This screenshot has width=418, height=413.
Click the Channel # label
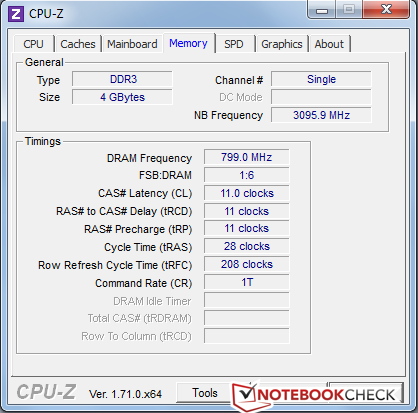tap(239, 80)
